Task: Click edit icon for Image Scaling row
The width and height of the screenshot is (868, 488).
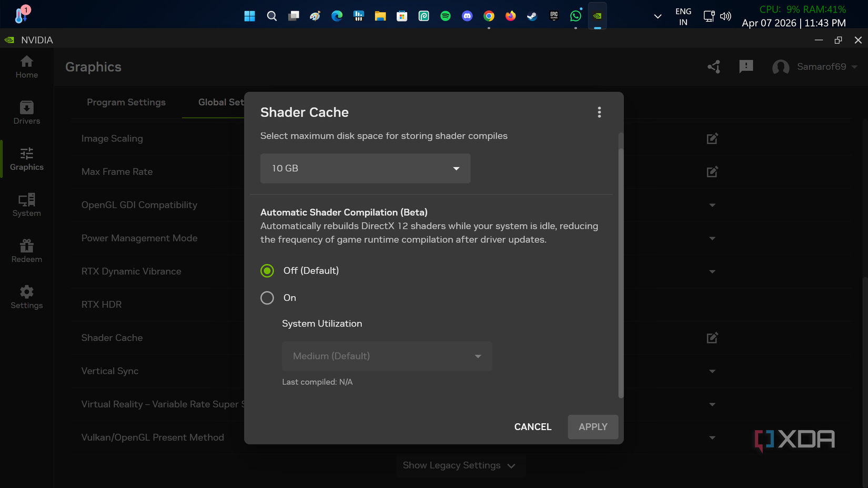Action: (712, 139)
